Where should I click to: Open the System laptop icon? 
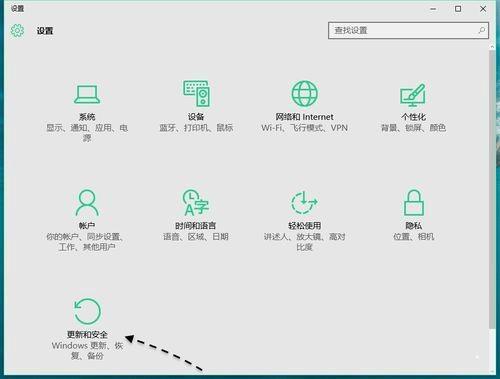point(87,94)
